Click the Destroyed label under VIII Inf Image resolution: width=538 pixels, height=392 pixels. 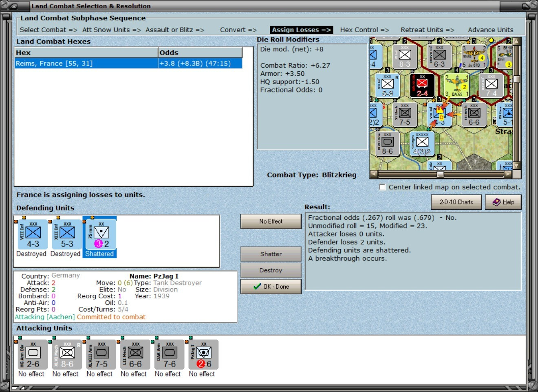[x=31, y=254]
